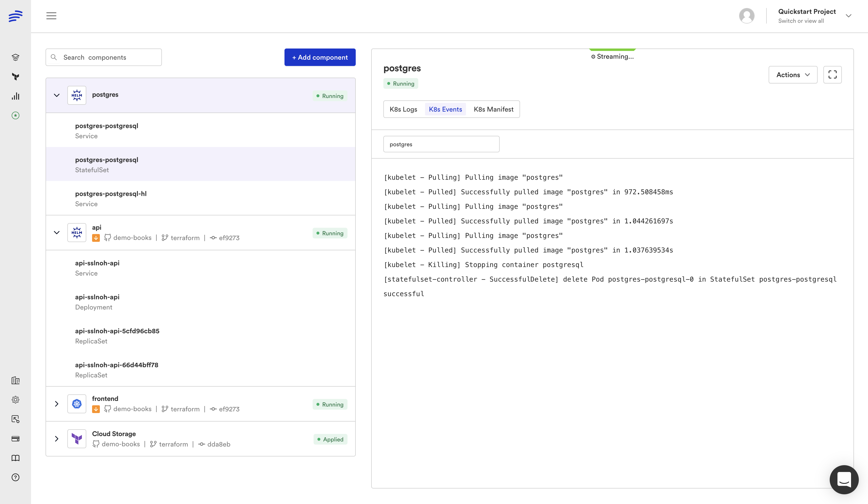Switch to the K8s Manifest tab
The width and height of the screenshot is (868, 504).
click(493, 109)
